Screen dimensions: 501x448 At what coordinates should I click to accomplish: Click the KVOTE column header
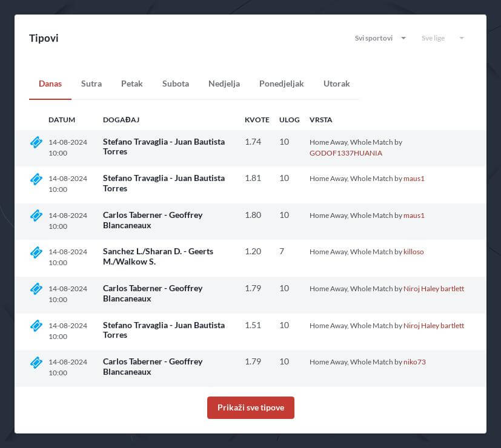point(257,120)
